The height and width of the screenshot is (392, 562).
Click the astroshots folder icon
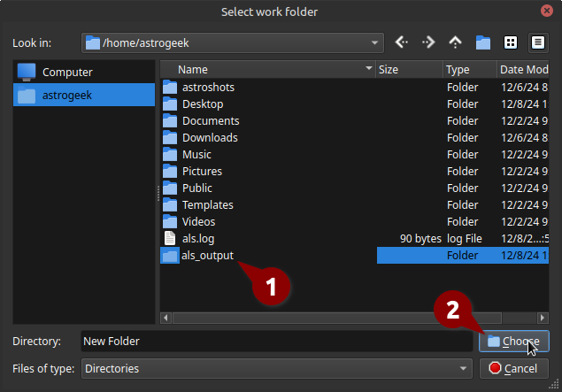coord(170,87)
